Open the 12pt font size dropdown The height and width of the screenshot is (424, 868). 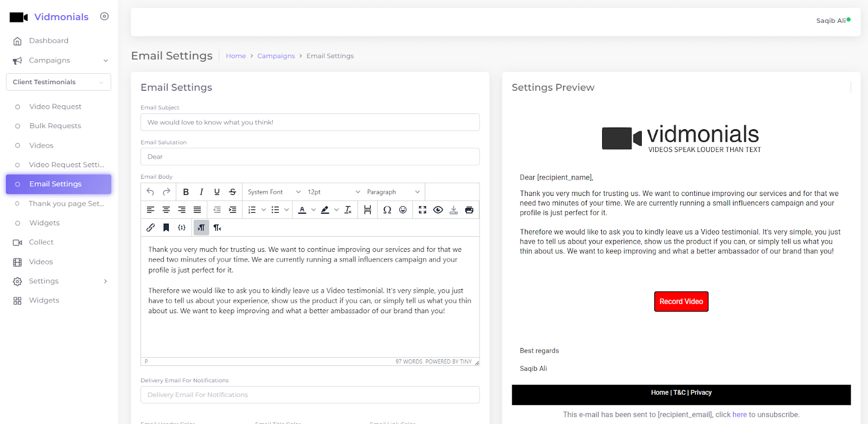click(x=334, y=192)
